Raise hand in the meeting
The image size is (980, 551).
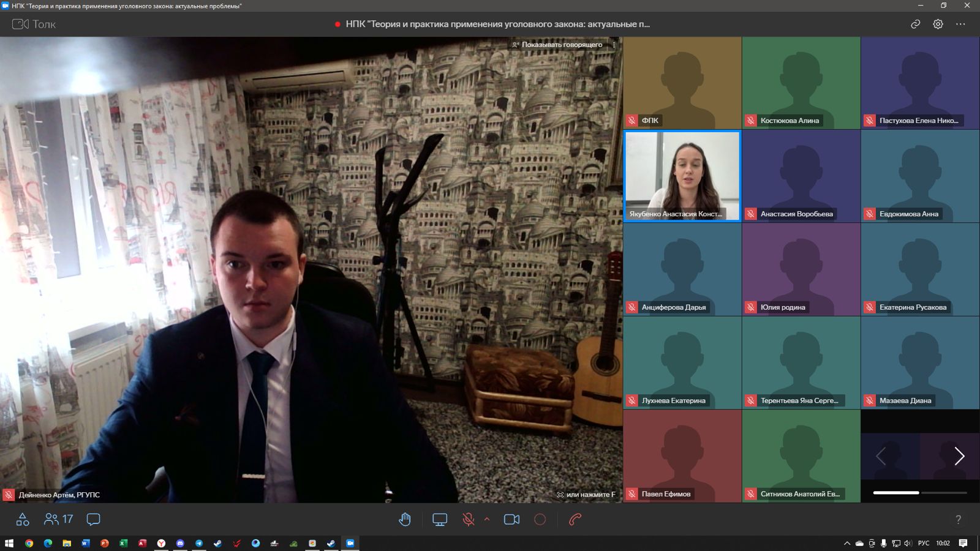tap(405, 520)
